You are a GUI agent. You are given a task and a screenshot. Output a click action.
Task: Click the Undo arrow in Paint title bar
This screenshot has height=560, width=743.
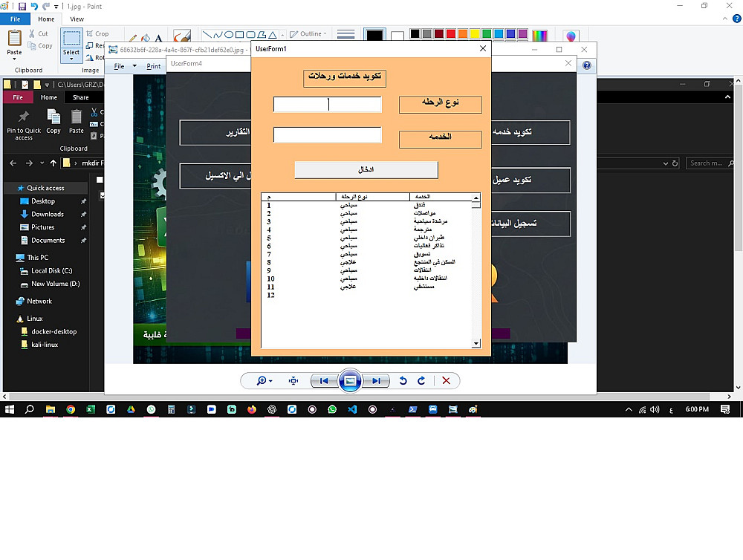click(x=34, y=6)
